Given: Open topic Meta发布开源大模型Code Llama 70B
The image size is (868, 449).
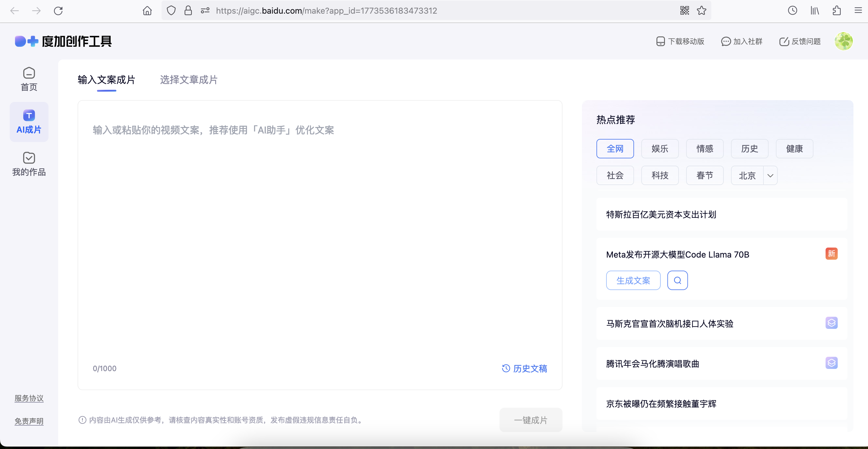Looking at the screenshot, I should point(677,254).
